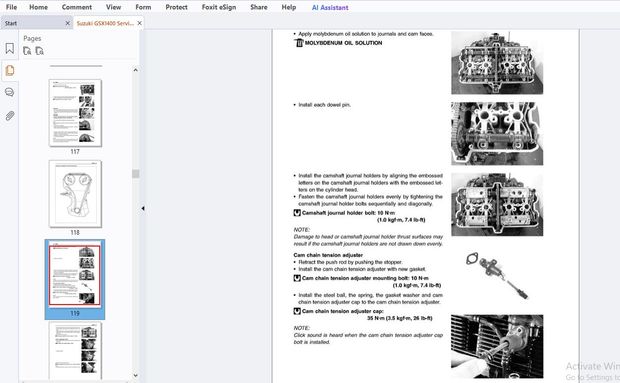Select the Pages panel icon
Screen dimensions: 620x383
[10, 70]
